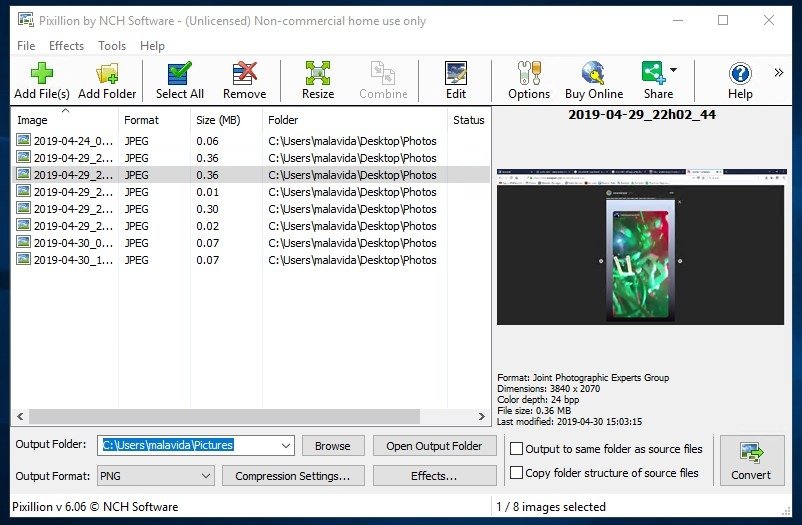Click the preview image thumbnail

click(x=640, y=246)
